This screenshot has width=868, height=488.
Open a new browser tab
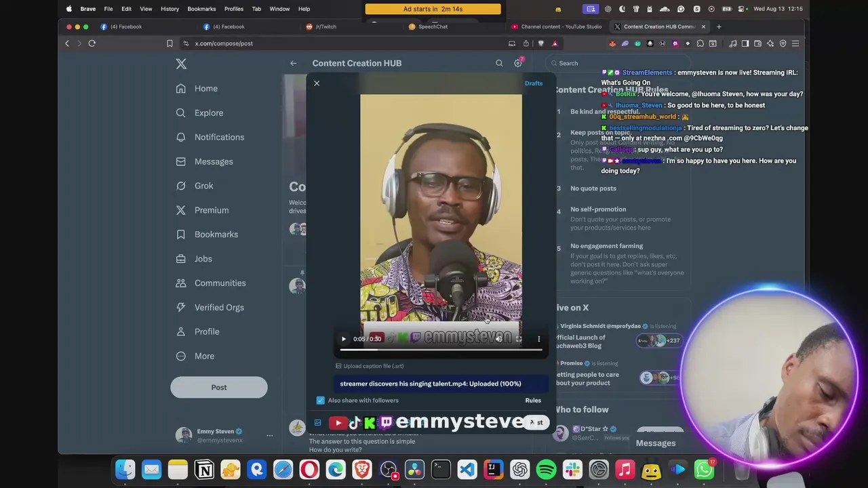(x=719, y=26)
